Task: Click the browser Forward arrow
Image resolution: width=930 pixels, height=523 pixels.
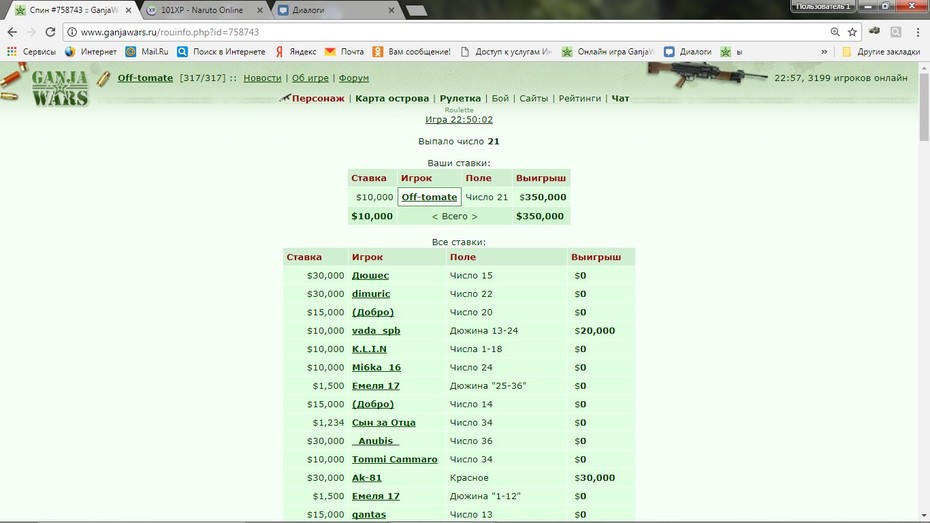Action: [31, 32]
